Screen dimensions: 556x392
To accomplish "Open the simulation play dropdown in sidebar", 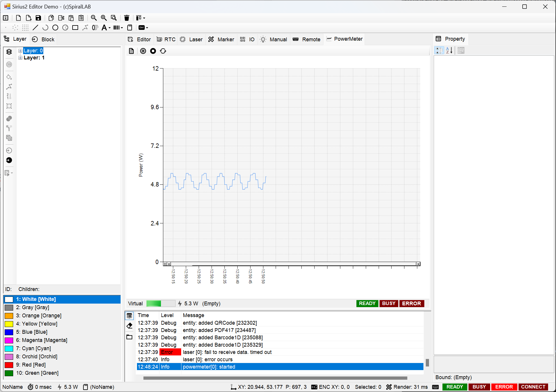I will (x=9, y=173).
